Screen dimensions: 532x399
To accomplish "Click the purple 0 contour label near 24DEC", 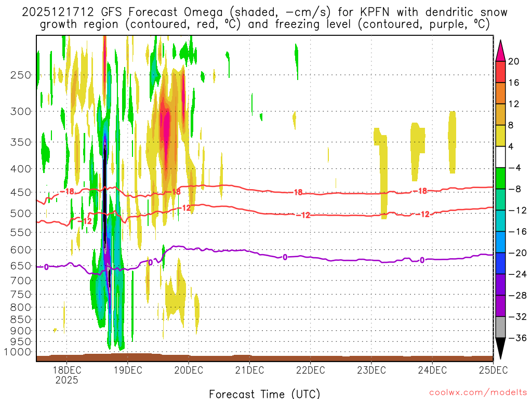I will click(422, 260).
